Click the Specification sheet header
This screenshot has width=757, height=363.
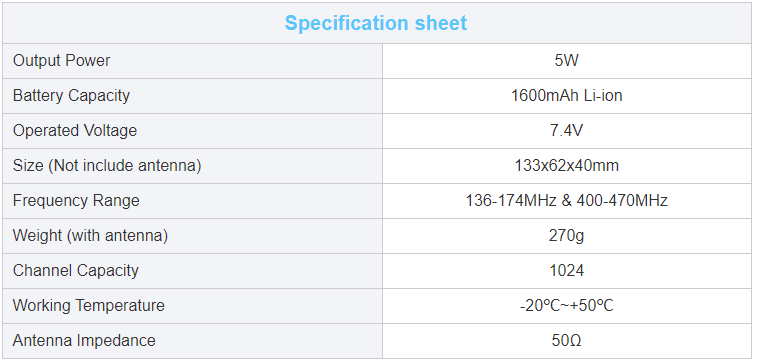point(376,23)
